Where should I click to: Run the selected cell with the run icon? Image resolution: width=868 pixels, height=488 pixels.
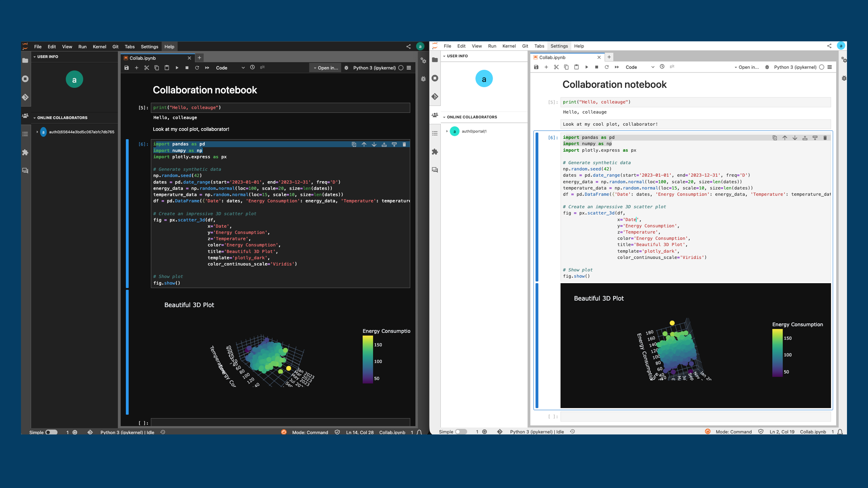[177, 68]
